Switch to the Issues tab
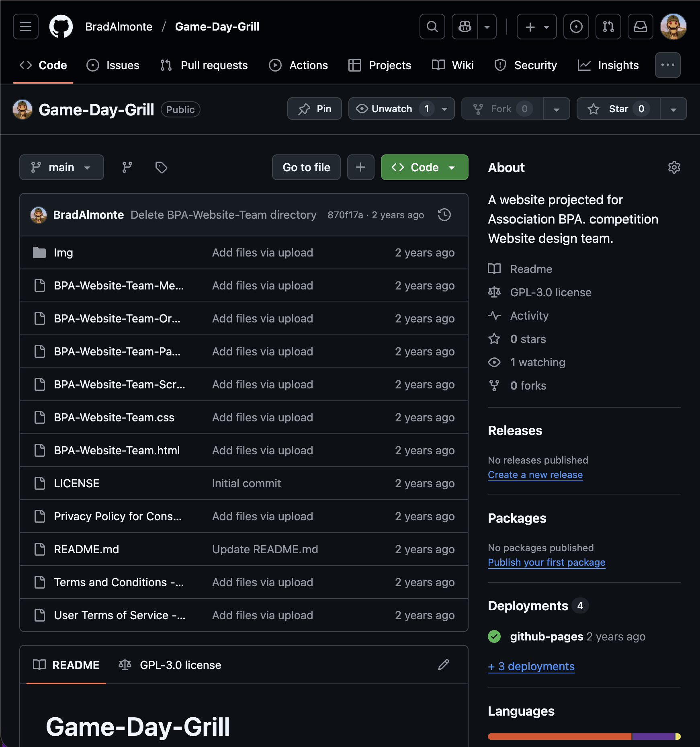700x747 pixels. [x=113, y=65]
